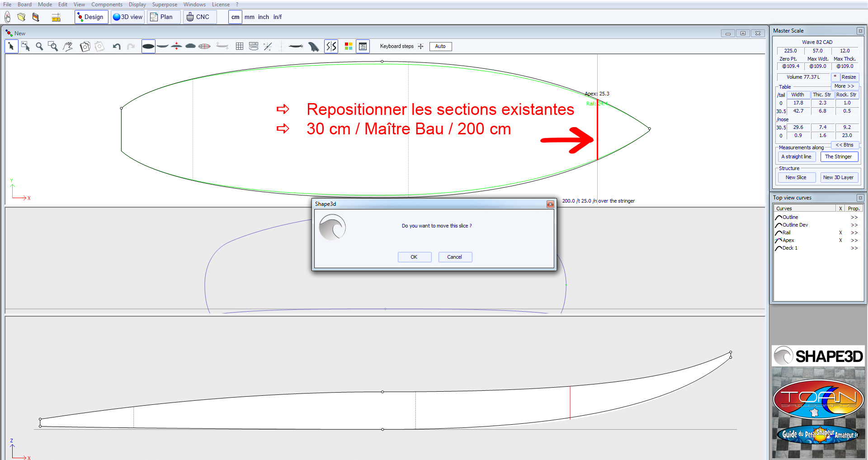Click the Keyboard steps Auto field
Image resolution: width=868 pixels, height=460 pixels.
pos(440,46)
